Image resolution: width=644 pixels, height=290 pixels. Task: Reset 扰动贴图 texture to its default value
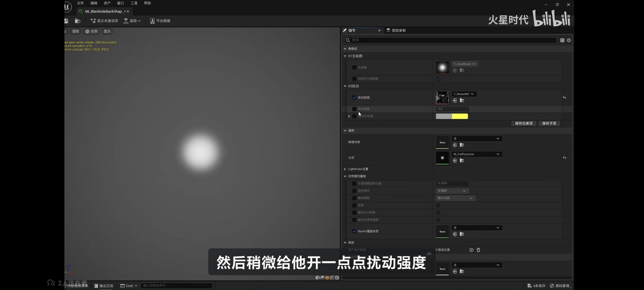(x=564, y=98)
